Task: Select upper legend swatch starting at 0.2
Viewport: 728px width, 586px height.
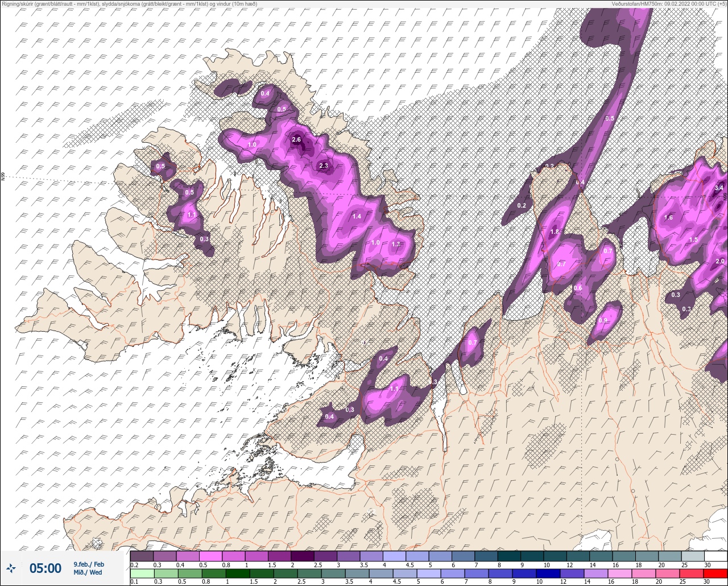Action: pyautogui.click(x=142, y=556)
